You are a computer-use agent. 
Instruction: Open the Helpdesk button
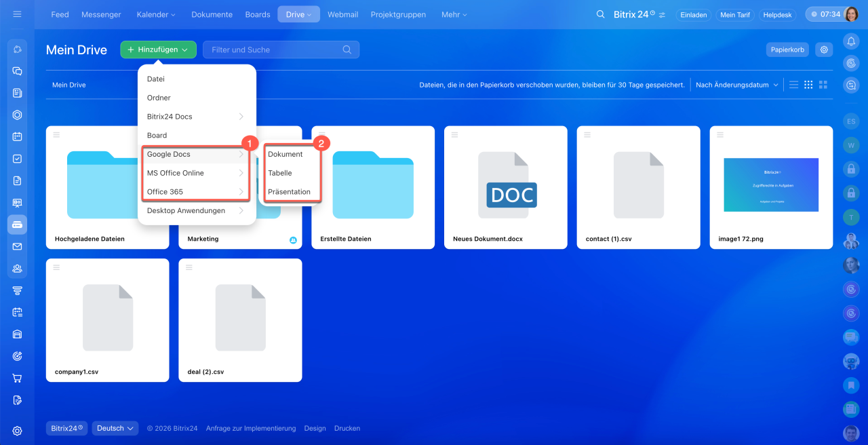click(x=777, y=14)
